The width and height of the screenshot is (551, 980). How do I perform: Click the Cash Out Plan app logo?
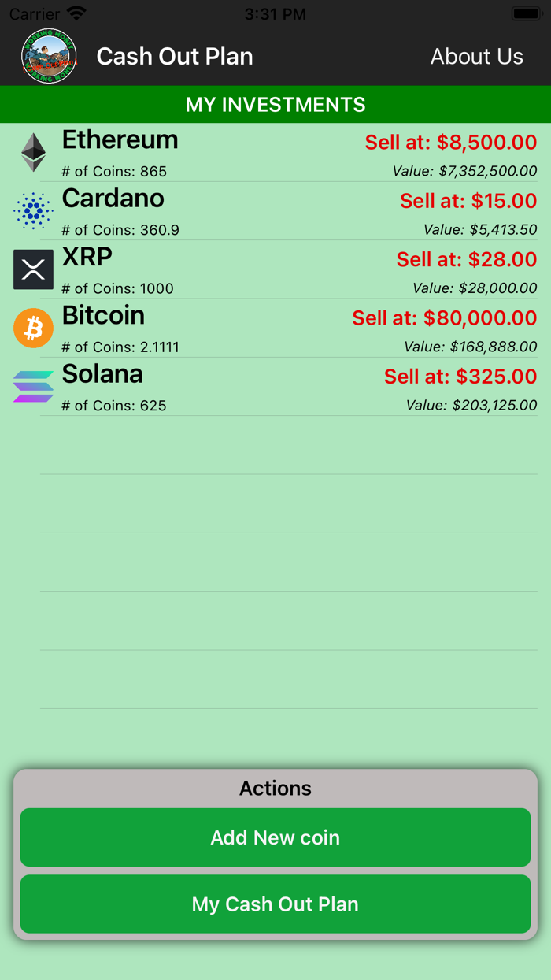click(x=48, y=55)
